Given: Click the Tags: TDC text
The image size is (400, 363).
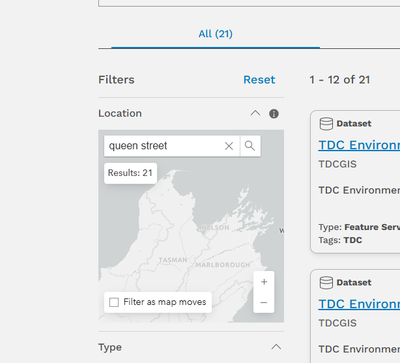Looking at the screenshot, I should click(340, 240).
